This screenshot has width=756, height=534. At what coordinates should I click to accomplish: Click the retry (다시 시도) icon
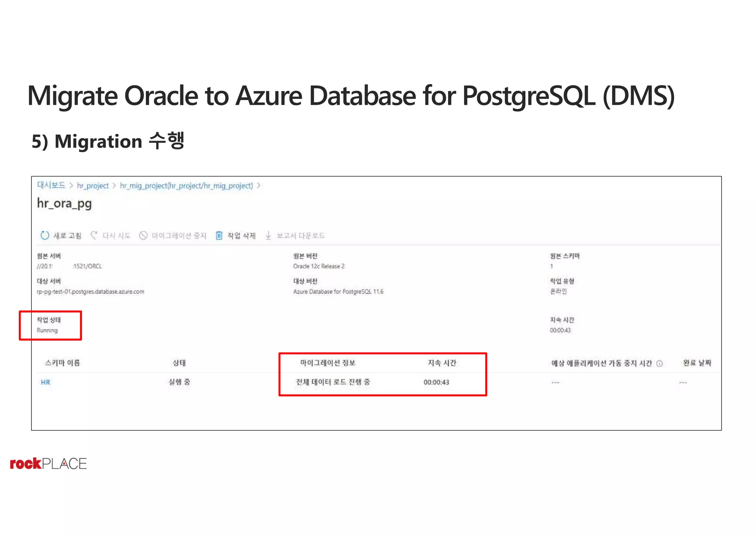tap(94, 235)
